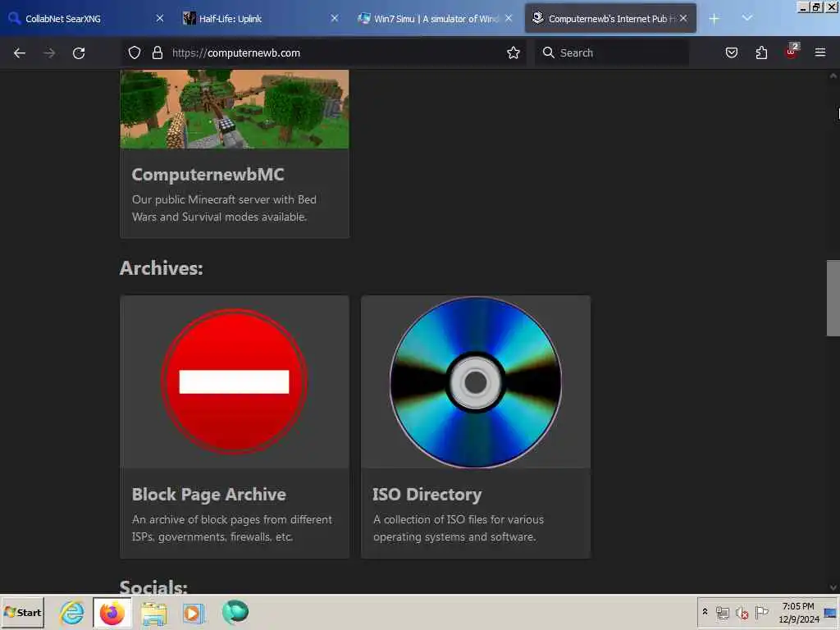Open the tracking protection shield icon
This screenshot has width=840, height=630.
pos(135,52)
